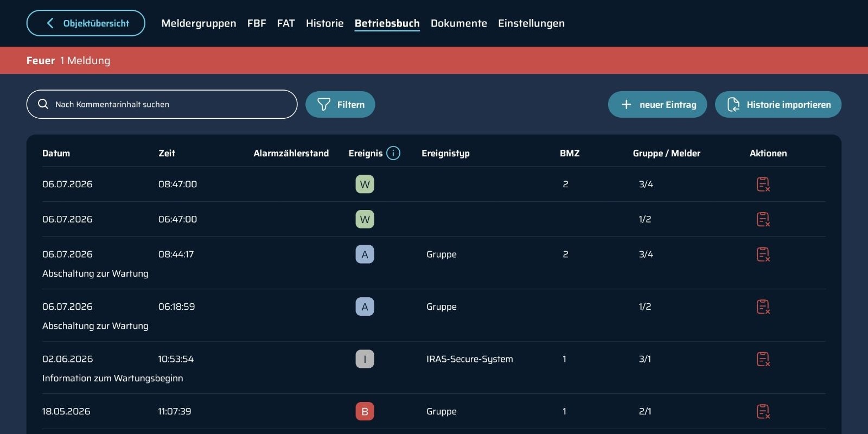Open the Filtern filter button
Viewport: 868px width, 434px height.
coord(340,104)
